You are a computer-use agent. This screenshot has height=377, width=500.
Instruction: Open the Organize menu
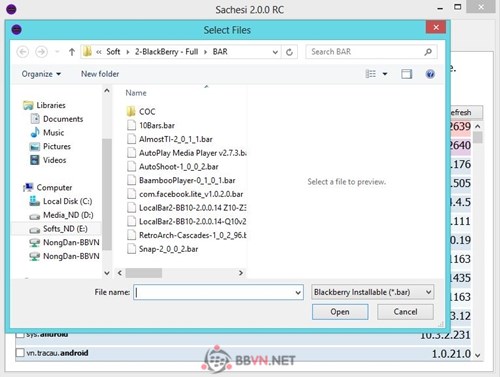coord(41,74)
